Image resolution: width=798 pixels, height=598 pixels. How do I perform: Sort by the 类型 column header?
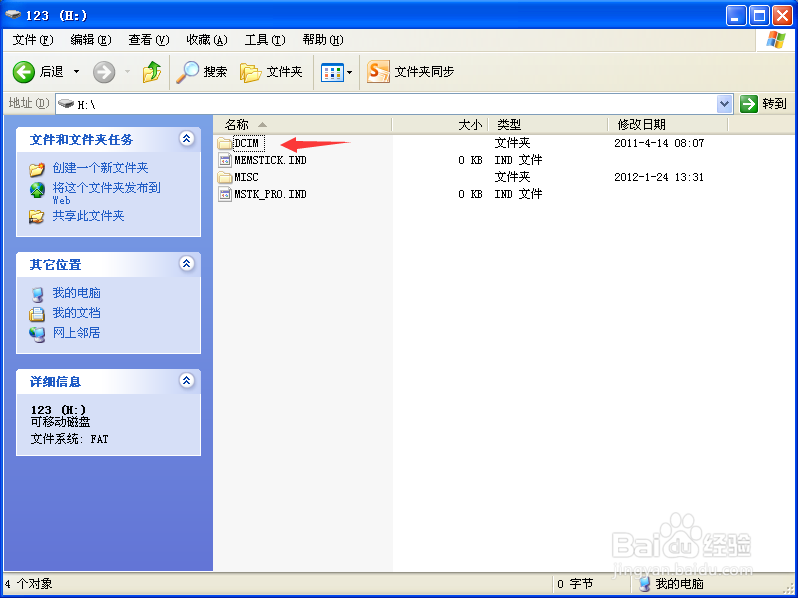point(548,125)
